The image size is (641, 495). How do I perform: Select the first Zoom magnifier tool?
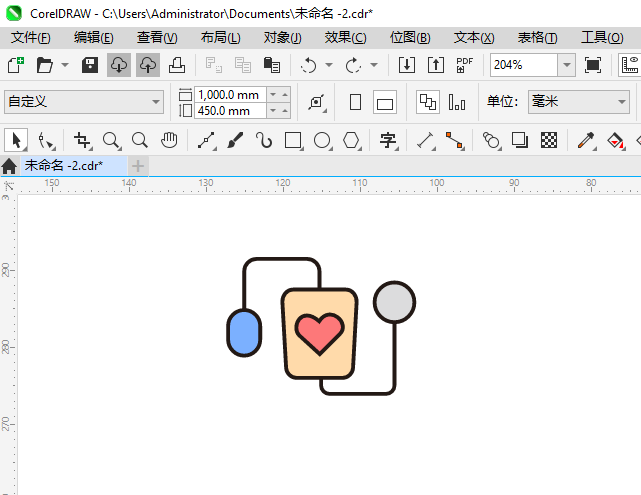(x=111, y=140)
